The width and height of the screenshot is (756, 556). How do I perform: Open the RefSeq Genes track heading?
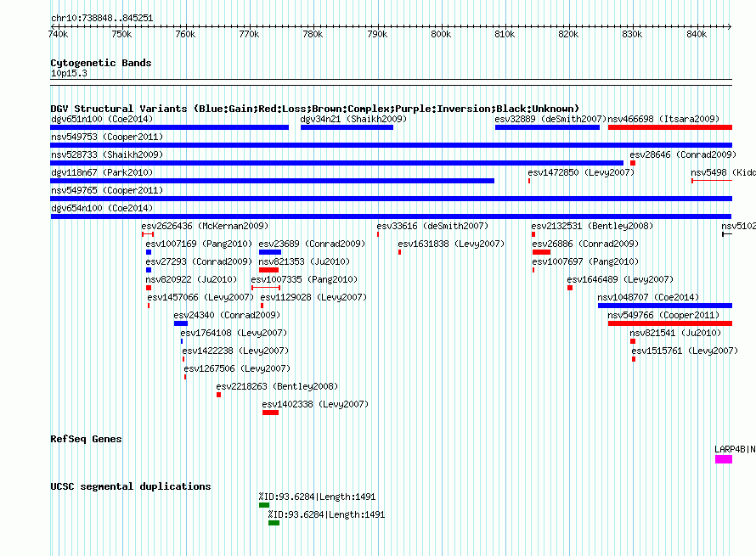pos(86,439)
